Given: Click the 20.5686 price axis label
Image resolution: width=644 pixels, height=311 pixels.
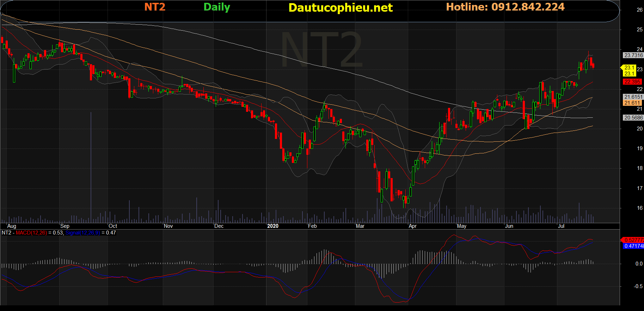Looking at the screenshot, I should pyautogui.click(x=633, y=118).
